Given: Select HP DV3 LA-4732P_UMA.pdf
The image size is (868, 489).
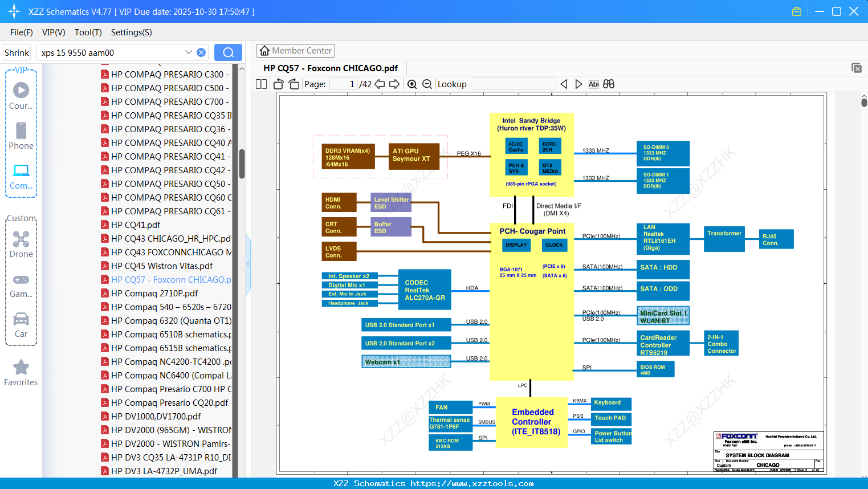Looking at the screenshot, I should coord(159,471).
